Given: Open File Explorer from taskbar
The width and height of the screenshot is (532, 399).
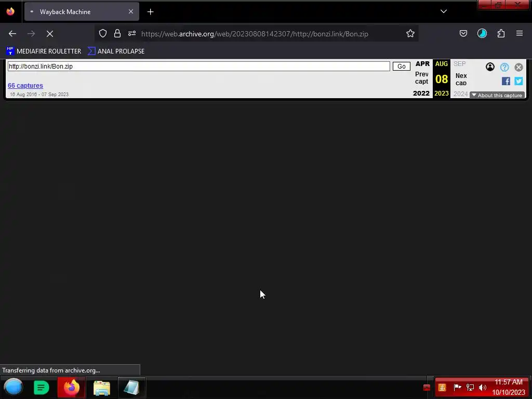Looking at the screenshot, I should 101,388.
